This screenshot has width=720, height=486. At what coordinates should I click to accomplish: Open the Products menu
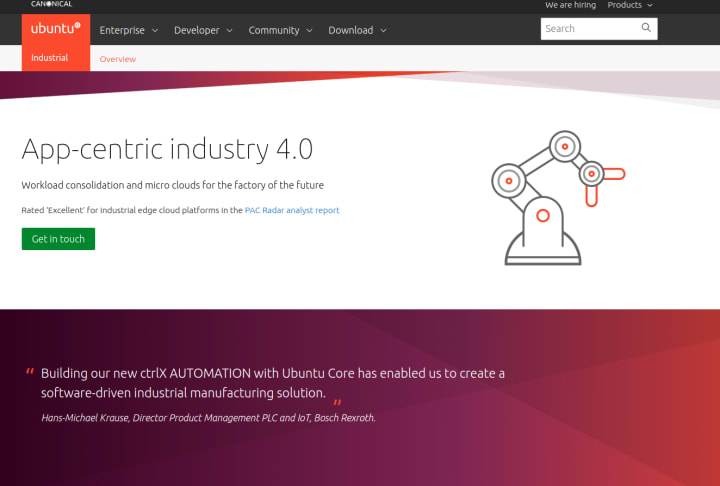[x=630, y=5]
